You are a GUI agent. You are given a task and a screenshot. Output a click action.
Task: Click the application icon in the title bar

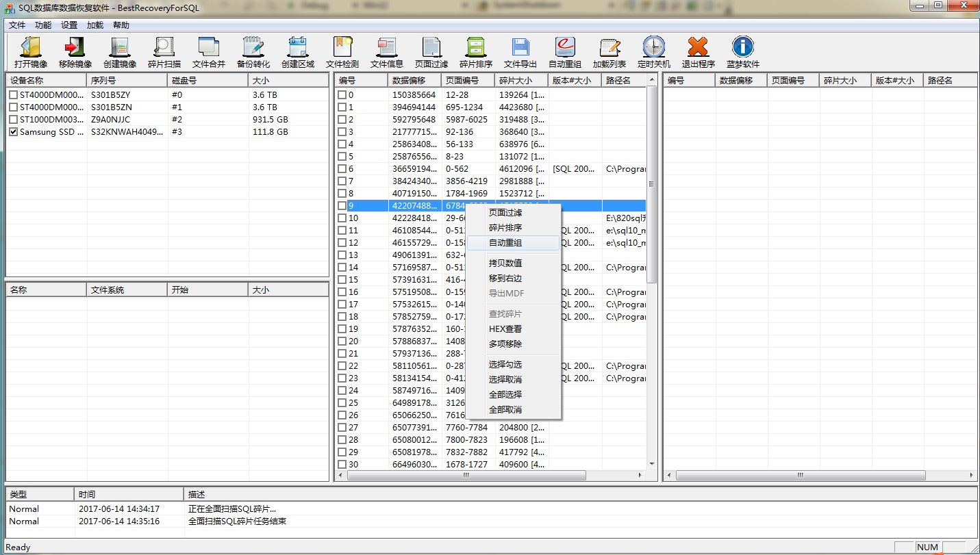(x=10, y=8)
